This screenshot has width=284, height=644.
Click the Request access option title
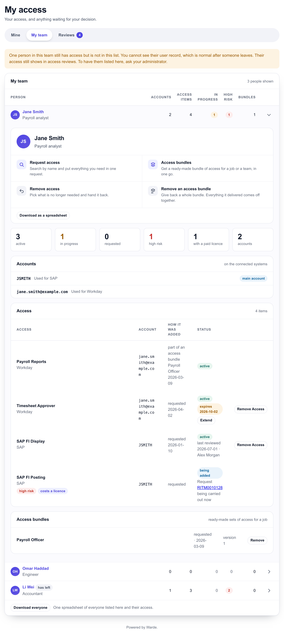click(45, 162)
